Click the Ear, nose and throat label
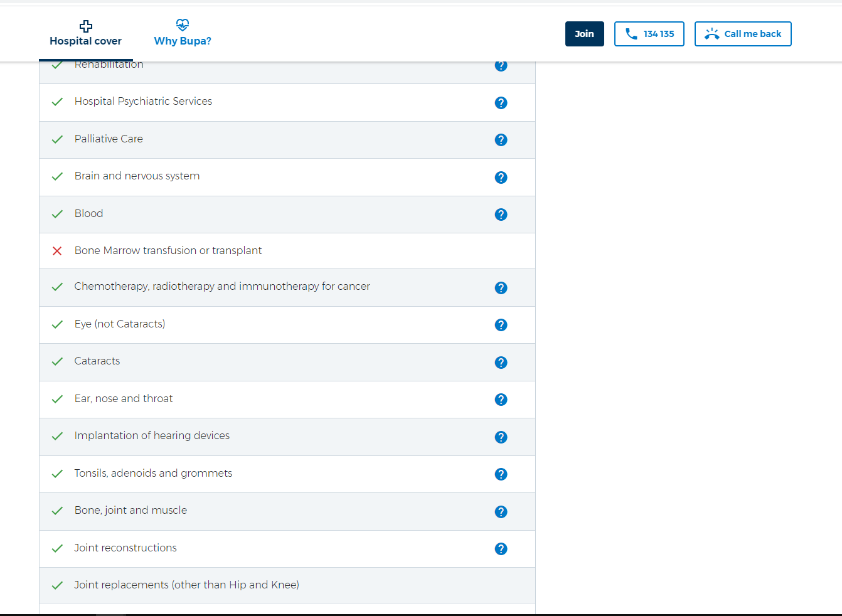 [124, 398]
